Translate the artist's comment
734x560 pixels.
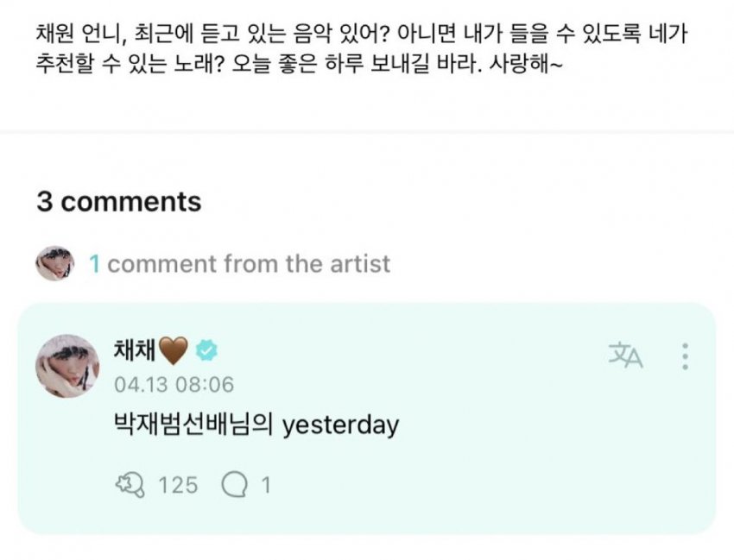pyautogui.click(x=625, y=356)
